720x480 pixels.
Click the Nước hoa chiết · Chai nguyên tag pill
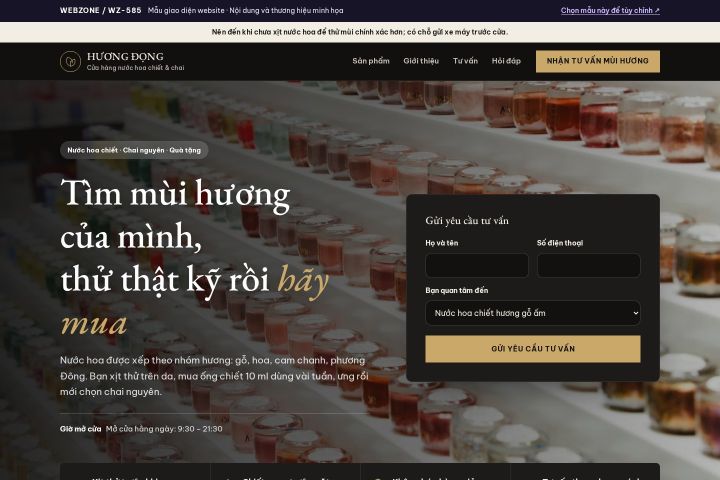click(134, 150)
